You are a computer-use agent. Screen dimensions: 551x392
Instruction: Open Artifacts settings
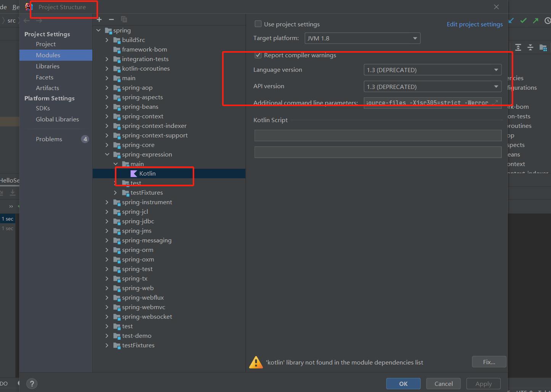(47, 88)
